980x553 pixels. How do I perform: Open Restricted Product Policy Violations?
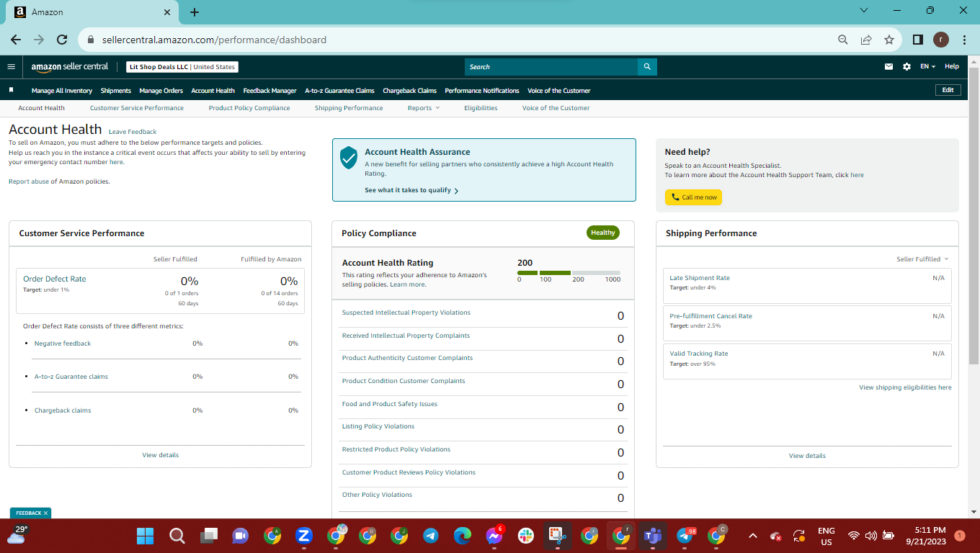tap(396, 449)
